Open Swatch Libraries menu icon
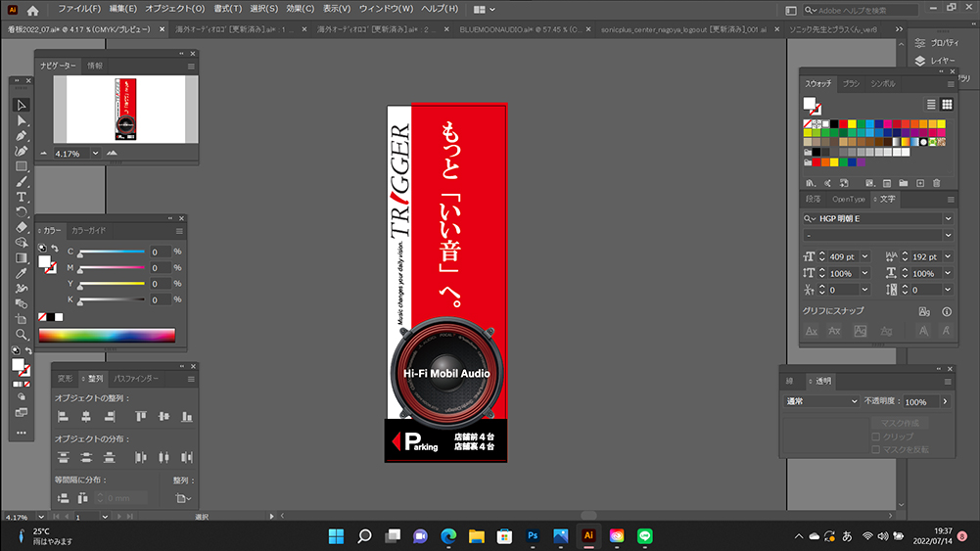The height and width of the screenshot is (551, 980). [811, 183]
